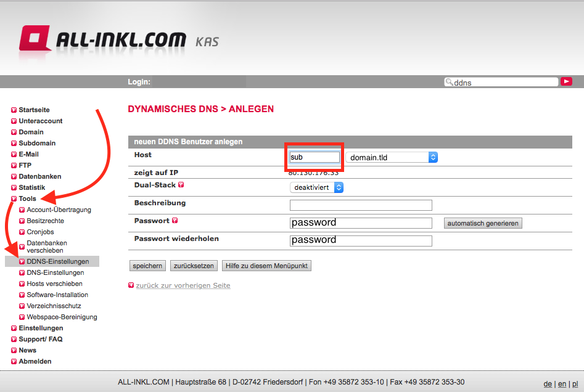Click the red arrow icon beside Verzeichnisschutz
The image size is (584, 392).
click(x=22, y=306)
